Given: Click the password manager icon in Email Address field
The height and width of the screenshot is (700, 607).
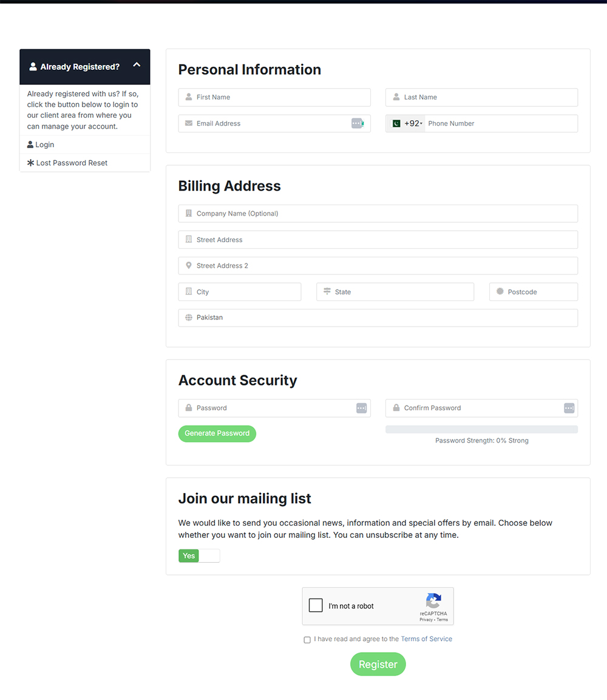Looking at the screenshot, I should (x=358, y=123).
